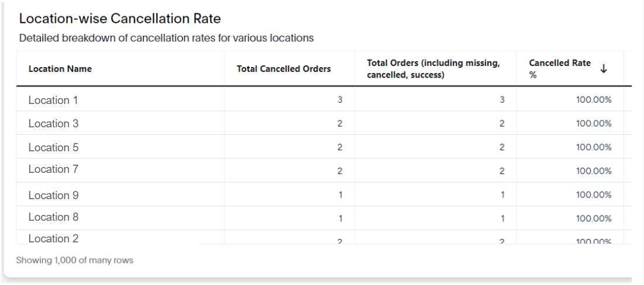This screenshot has width=644, height=285.
Task: Select the Cancelled Rate % header text
Action: (560, 69)
